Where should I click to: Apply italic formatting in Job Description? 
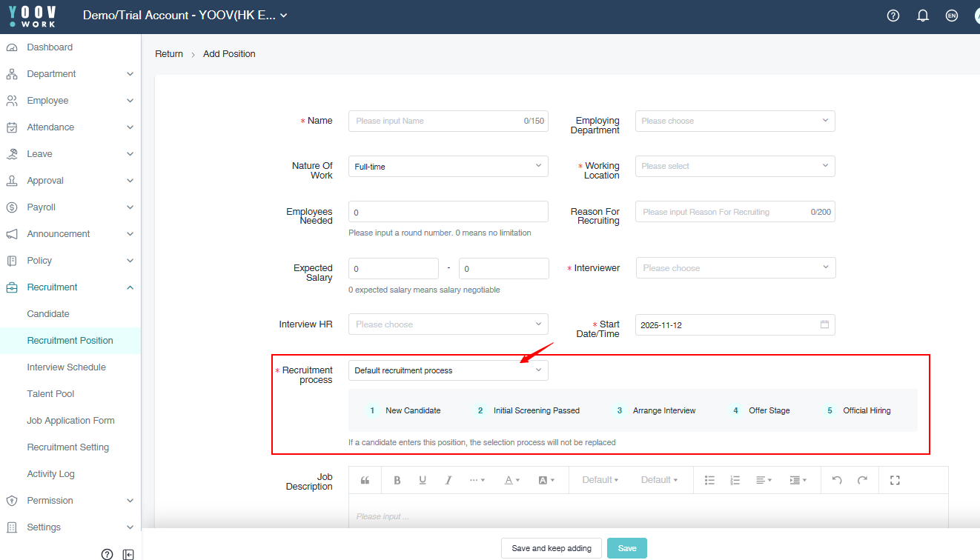coord(448,480)
